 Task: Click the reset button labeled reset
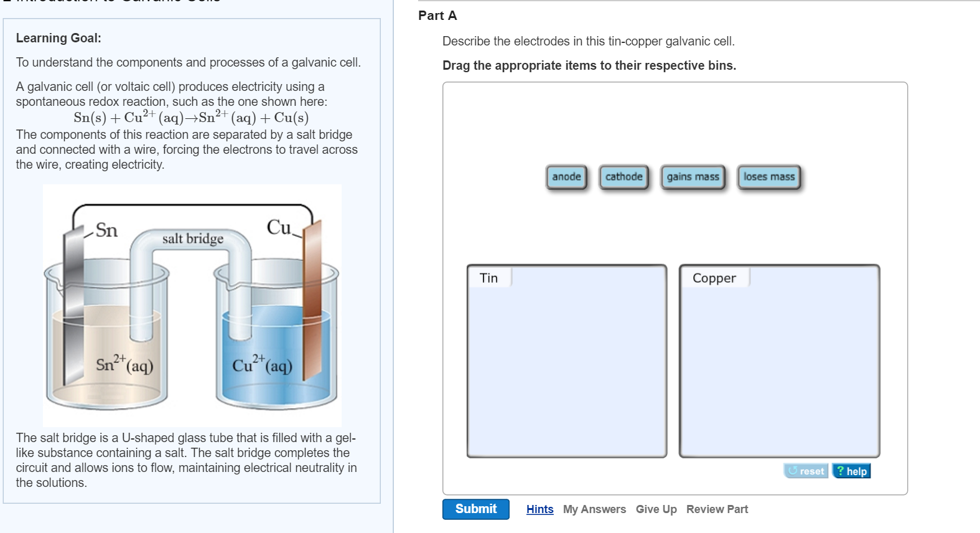[x=806, y=471]
